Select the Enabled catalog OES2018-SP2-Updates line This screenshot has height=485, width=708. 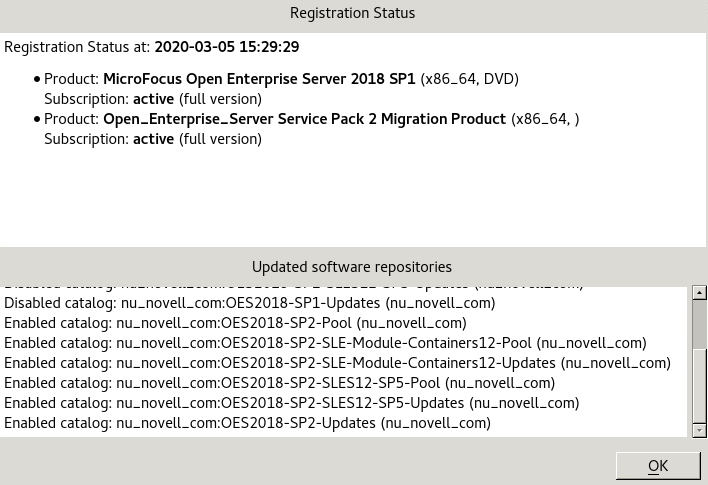247,423
